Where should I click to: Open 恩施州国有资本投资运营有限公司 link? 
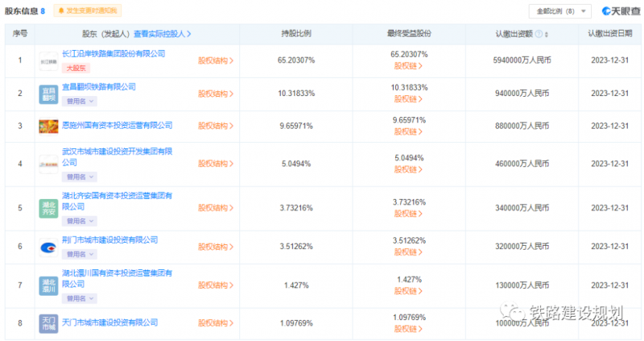[x=117, y=125]
